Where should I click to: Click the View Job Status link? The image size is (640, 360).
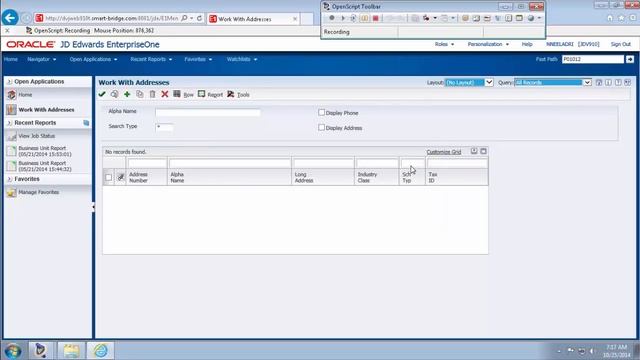coord(36,136)
